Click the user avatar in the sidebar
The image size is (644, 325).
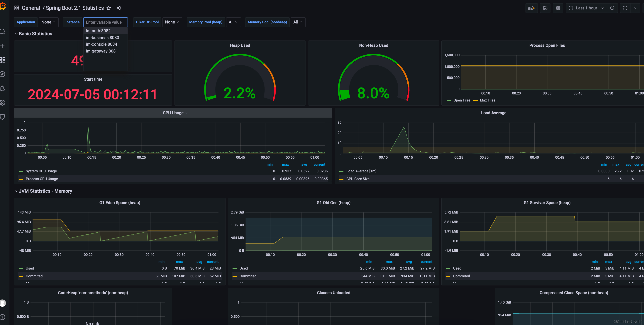3,303
